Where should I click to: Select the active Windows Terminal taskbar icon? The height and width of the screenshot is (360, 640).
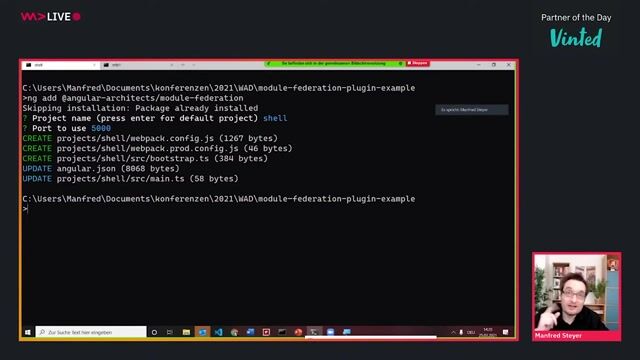point(314,332)
